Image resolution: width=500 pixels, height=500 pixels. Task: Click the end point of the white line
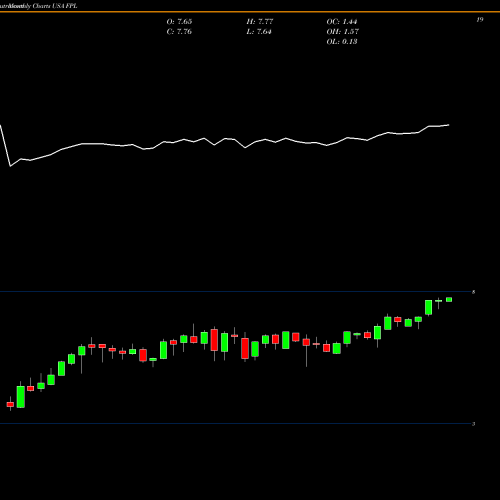point(449,125)
